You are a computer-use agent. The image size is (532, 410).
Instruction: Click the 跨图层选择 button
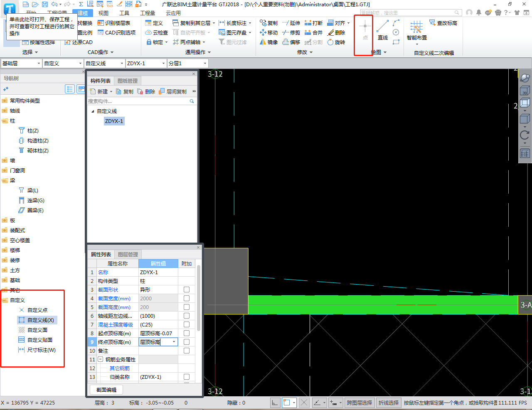pos(360,403)
